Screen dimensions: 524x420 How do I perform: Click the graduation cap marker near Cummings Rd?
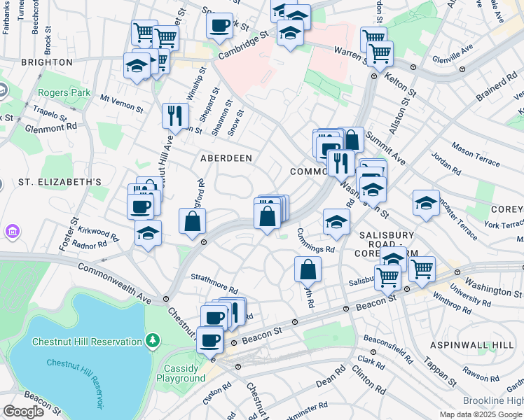click(x=336, y=223)
